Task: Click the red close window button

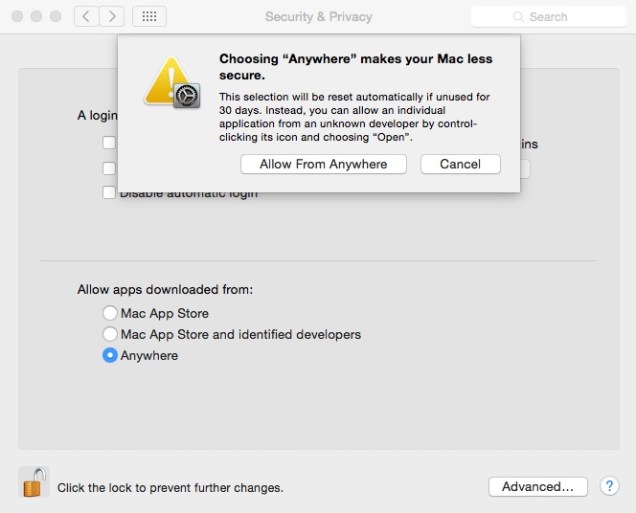Action: tap(17, 16)
